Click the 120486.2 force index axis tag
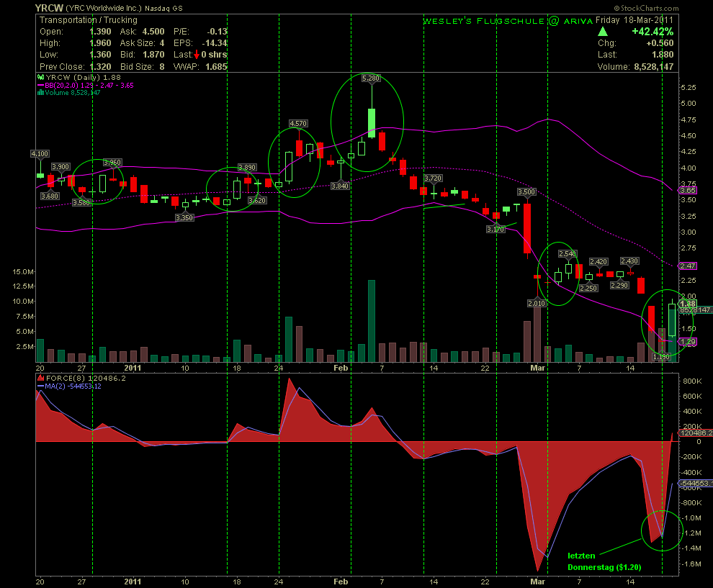 point(695,433)
